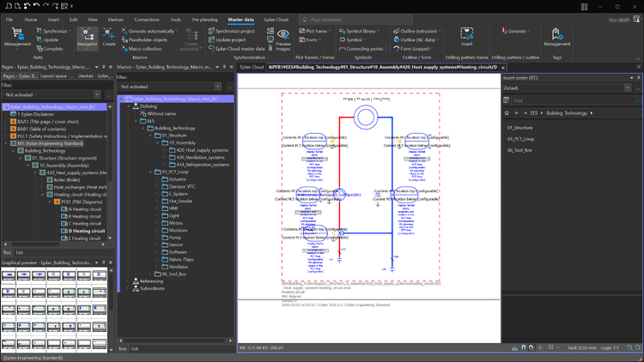644x362 pixels.
Task: Toggle the grid display icon in status bar
Action: coord(551,347)
